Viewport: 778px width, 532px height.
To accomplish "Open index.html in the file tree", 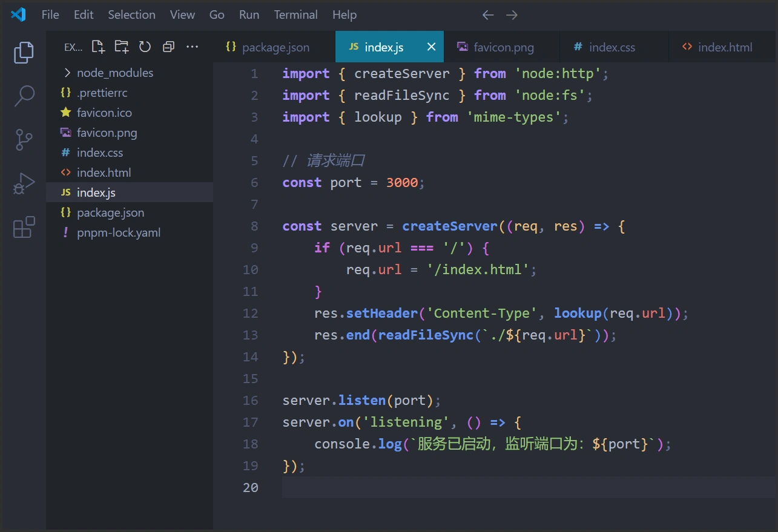I will [x=130, y=172].
